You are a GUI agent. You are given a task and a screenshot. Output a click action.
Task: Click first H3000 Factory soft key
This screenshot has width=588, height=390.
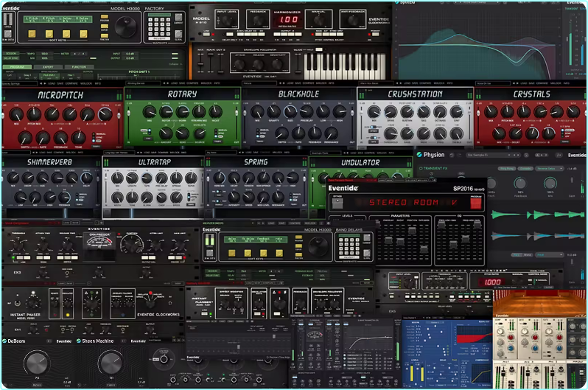[x=32, y=34]
